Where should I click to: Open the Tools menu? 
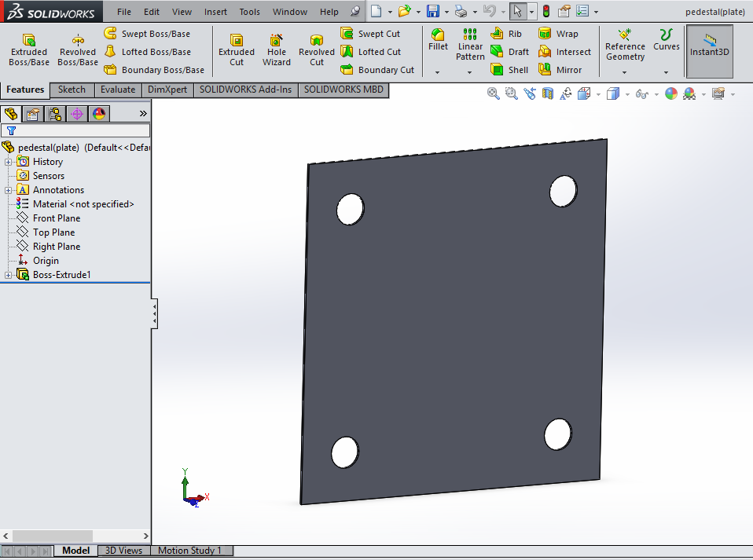click(250, 12)
